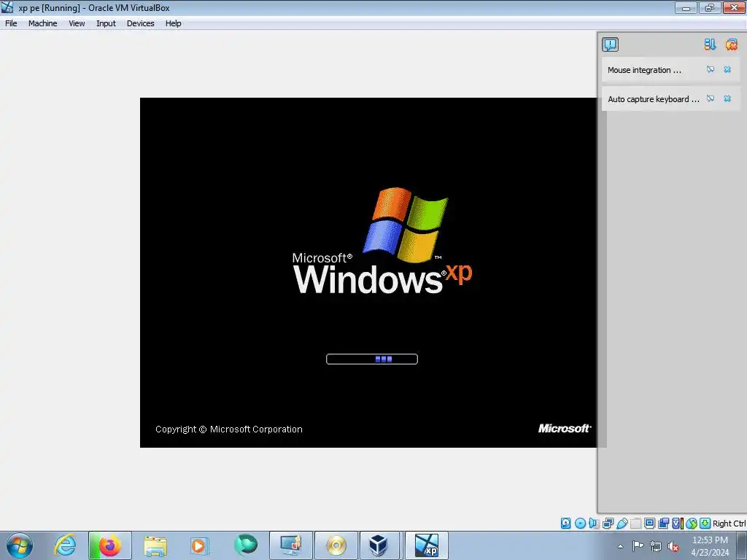
Task: Open the Windows Start menu orb
Action: click(20, 545)
